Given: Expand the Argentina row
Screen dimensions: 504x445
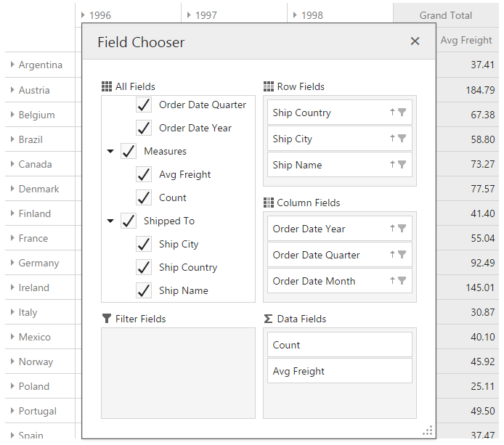Looking at the screenshot, I should click(x=13, y=65).
